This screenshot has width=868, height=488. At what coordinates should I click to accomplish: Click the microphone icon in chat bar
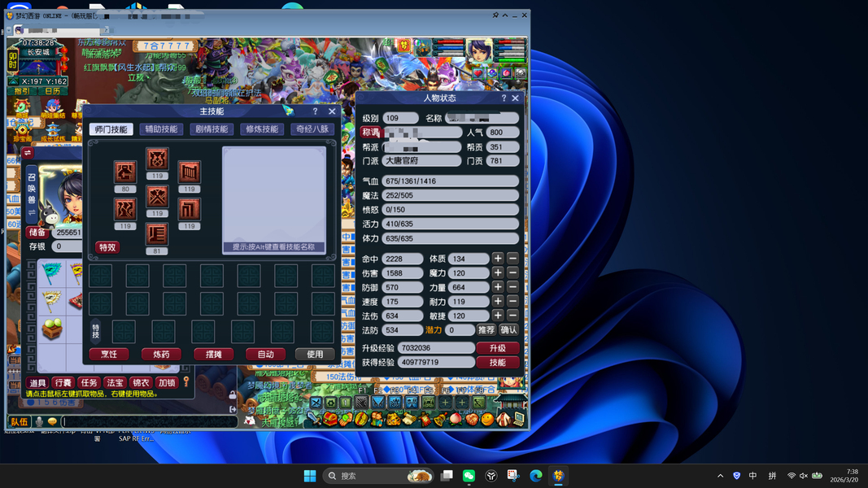(39, 421)
